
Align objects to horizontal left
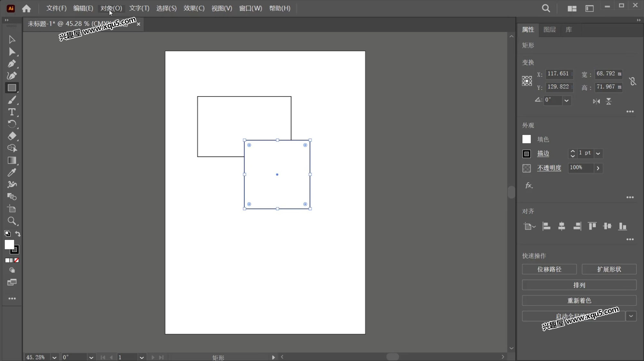coord(546,226)
